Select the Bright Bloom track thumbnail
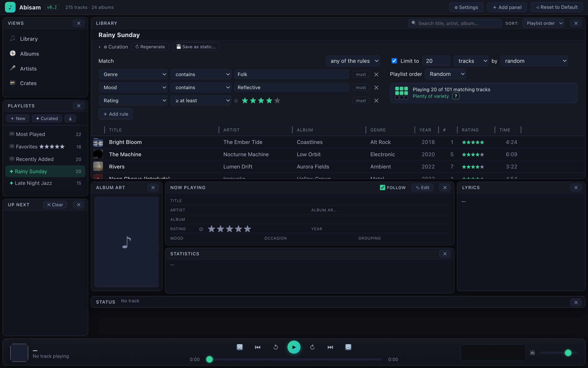The height and width of the screenshot is (368, 588). tap(98, 142)
